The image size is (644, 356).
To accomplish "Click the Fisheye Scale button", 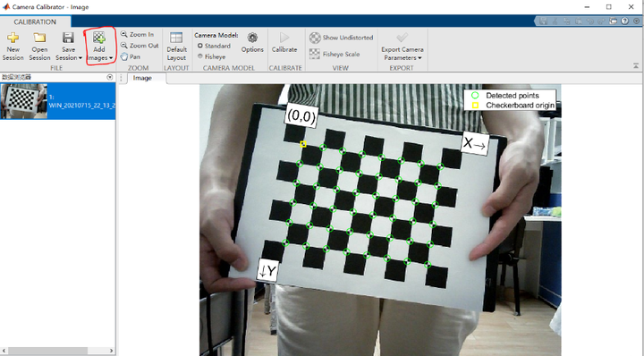I will click(335, 55).
